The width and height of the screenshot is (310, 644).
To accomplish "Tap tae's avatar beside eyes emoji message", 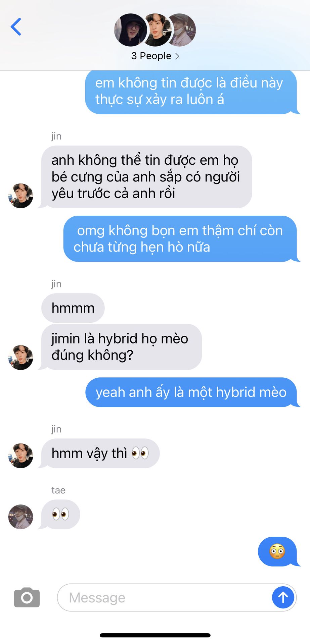I will point(20,517).
